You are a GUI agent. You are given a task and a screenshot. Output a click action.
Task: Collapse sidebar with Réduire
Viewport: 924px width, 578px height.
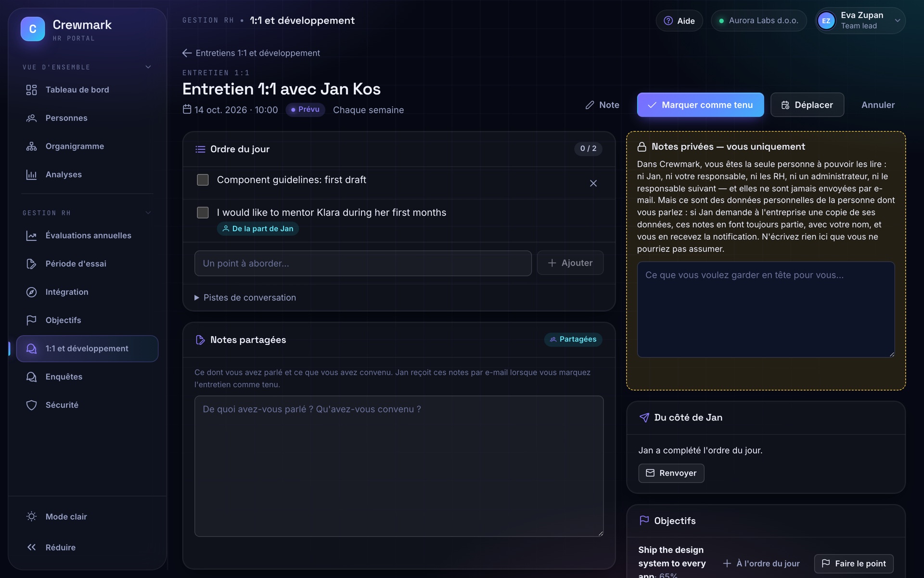tap(87, 547)
